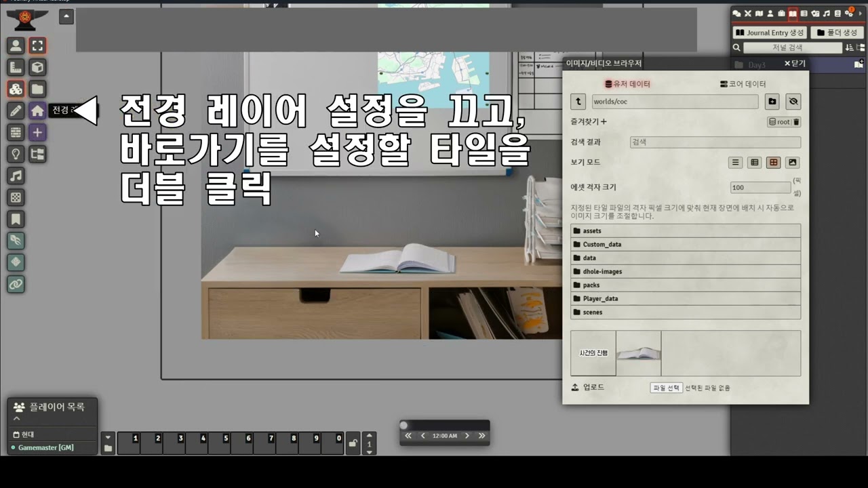Open the Ambient sound music-note tool

click(16, 176)
